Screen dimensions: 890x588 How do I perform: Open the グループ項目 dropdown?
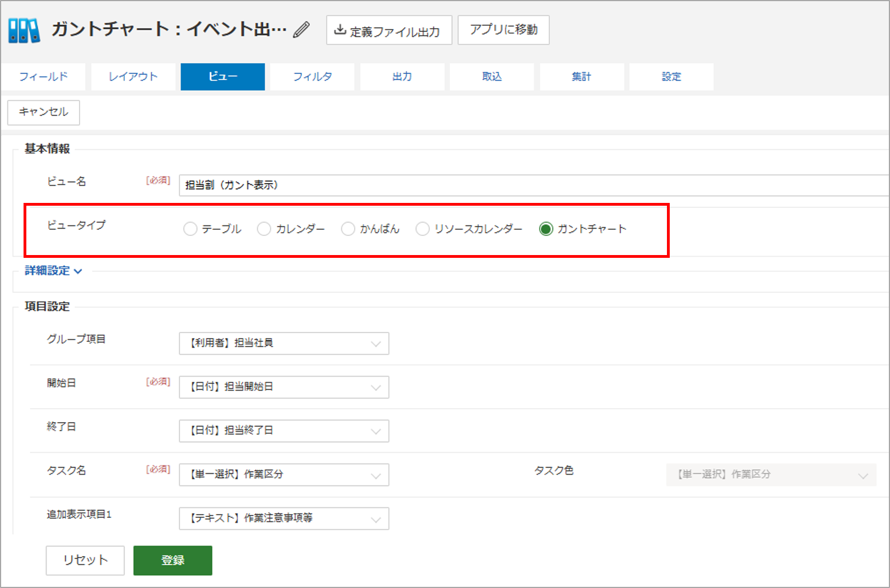284,343
